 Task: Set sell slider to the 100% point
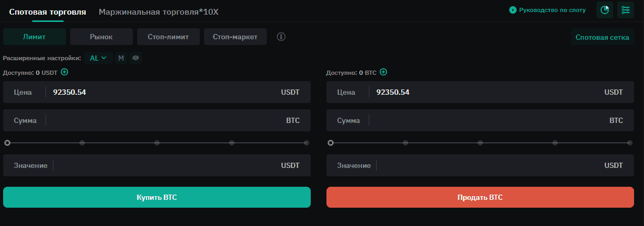[x=630, y=142]
